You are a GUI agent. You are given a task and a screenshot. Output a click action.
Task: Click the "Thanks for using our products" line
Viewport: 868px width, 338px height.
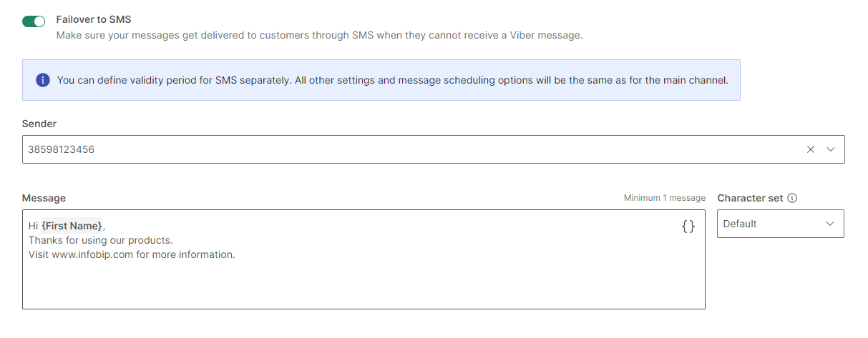click(100, 240)
